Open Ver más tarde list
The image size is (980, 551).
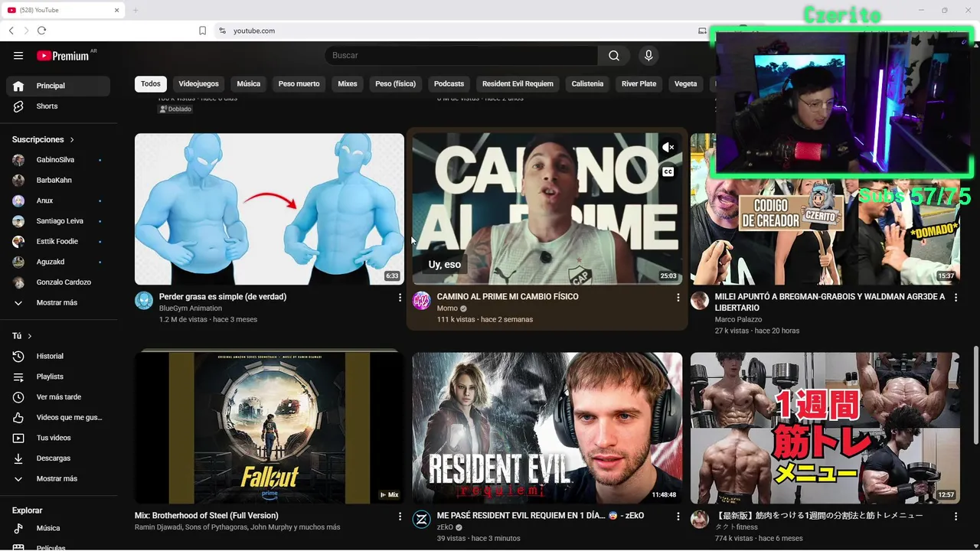point(58,397)
